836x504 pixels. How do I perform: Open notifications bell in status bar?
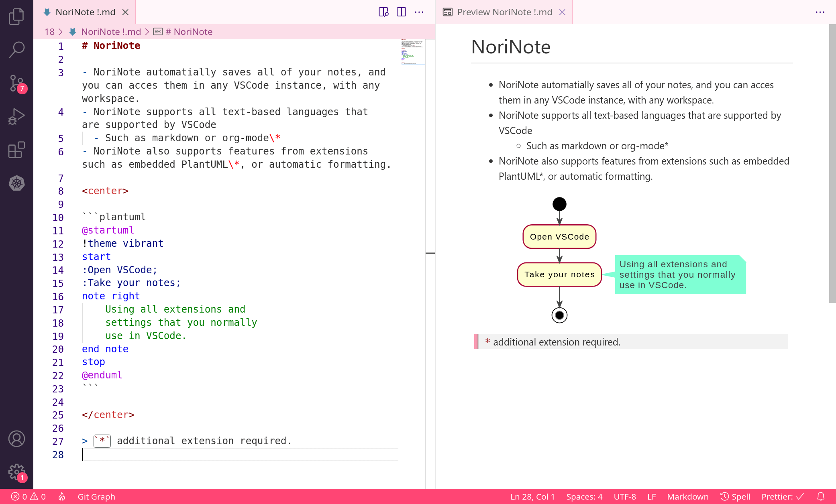[x=821, y=497]
